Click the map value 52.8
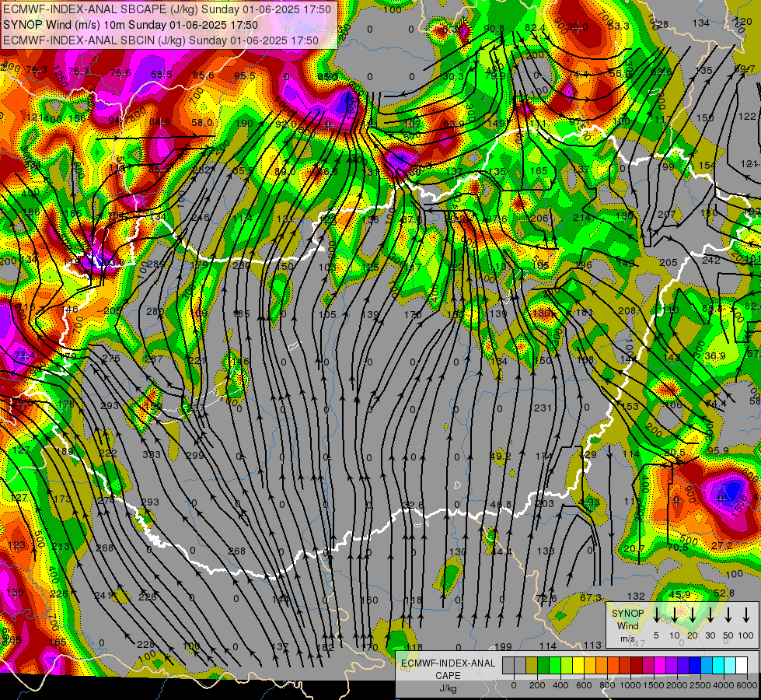761x700 pixels. pos(724,593)
